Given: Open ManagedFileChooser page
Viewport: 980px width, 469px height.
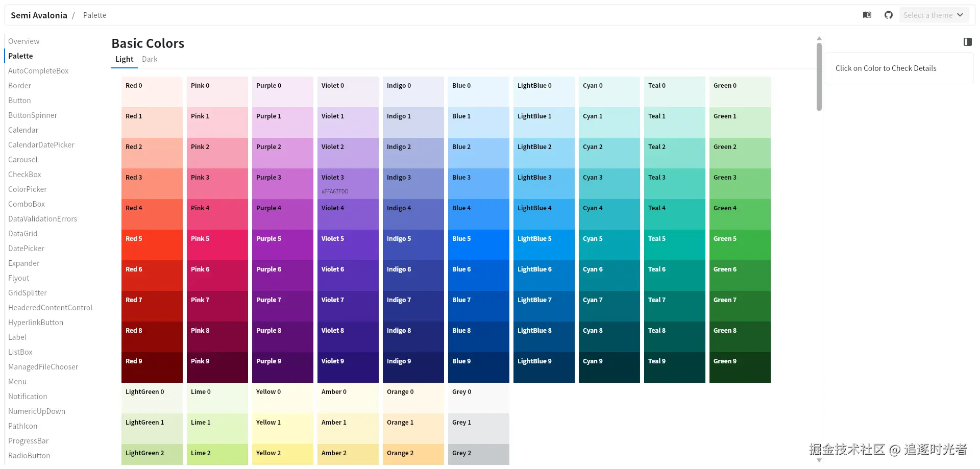Looking at the screenshot, I should pyautogui.click(x=43, y=367).
